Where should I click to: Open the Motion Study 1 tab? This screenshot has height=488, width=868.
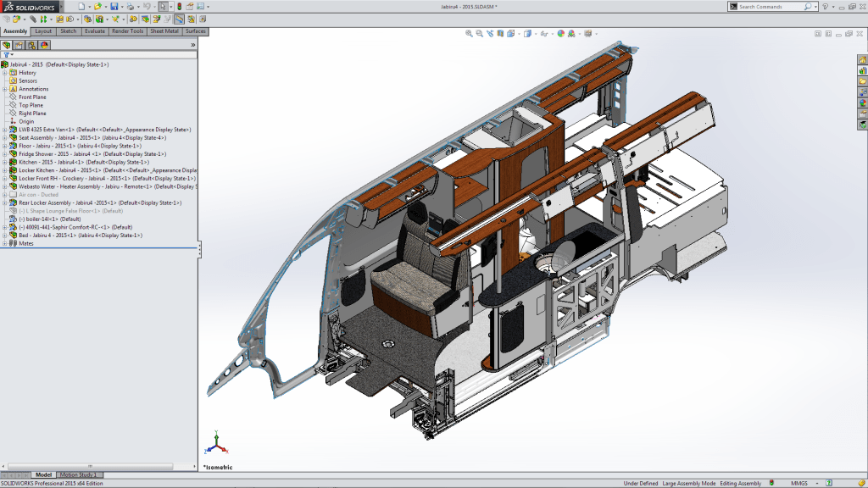pos(77,474)
